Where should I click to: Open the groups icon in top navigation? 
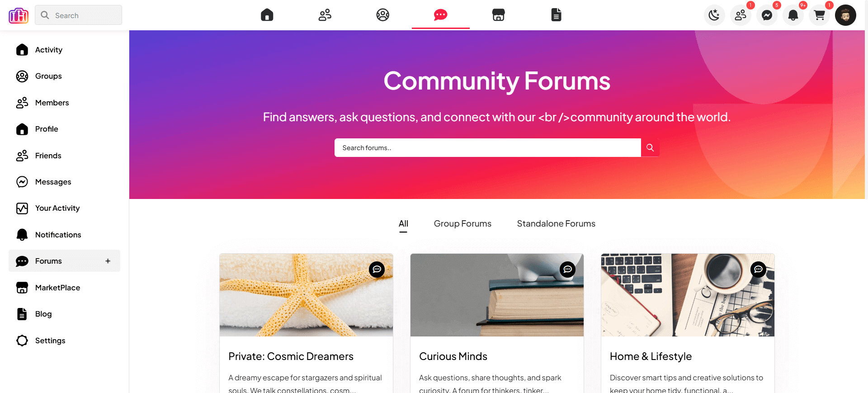382,15
